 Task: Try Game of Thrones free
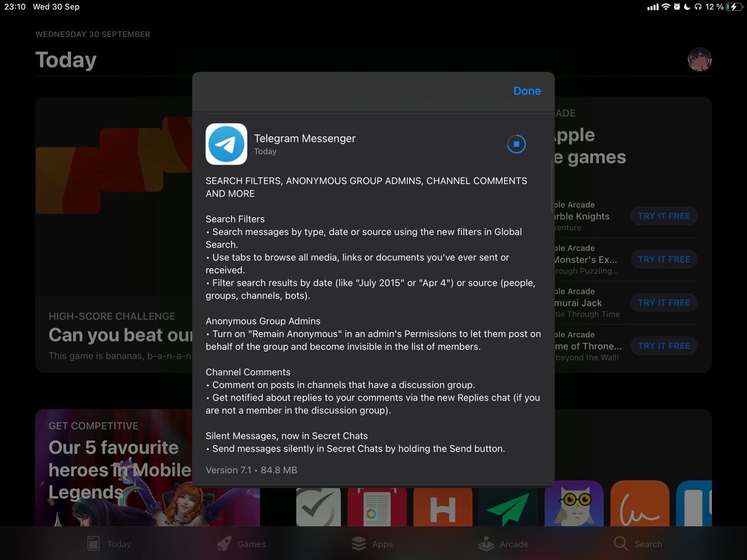[x=664, y=346]
